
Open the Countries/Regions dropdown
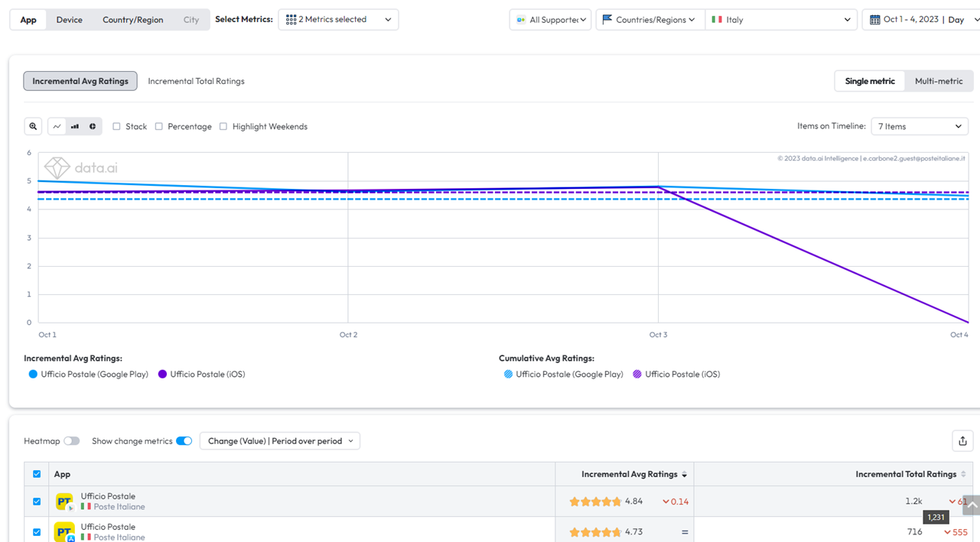[x=649, y=20]
